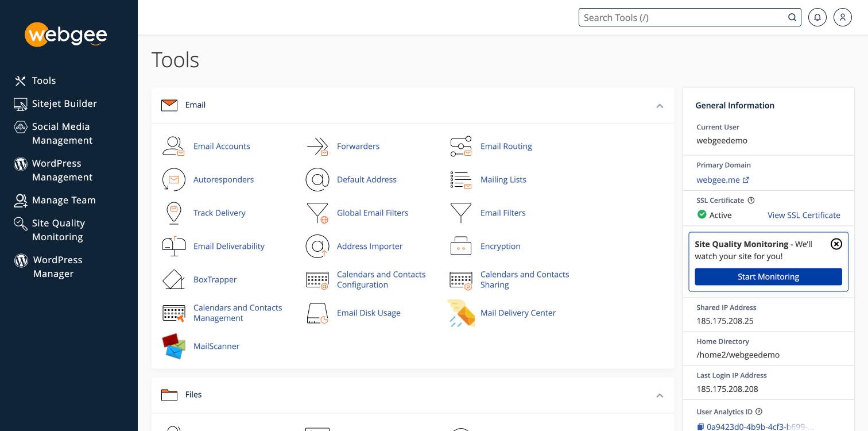Image resolution: width=868 pixels, height=431 pixels.
Task: Click the Autoresponders icon
Action: click(x=173, y=179)
